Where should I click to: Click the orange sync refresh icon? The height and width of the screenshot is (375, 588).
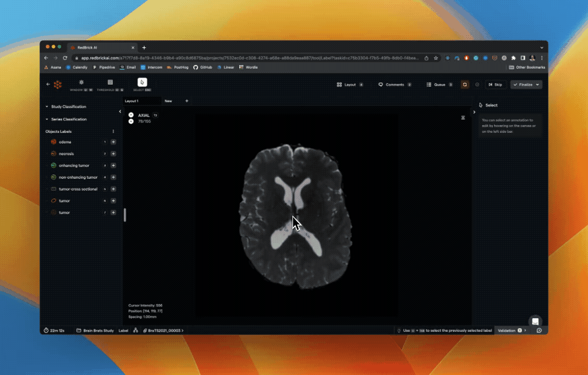(x=465, y=84)
